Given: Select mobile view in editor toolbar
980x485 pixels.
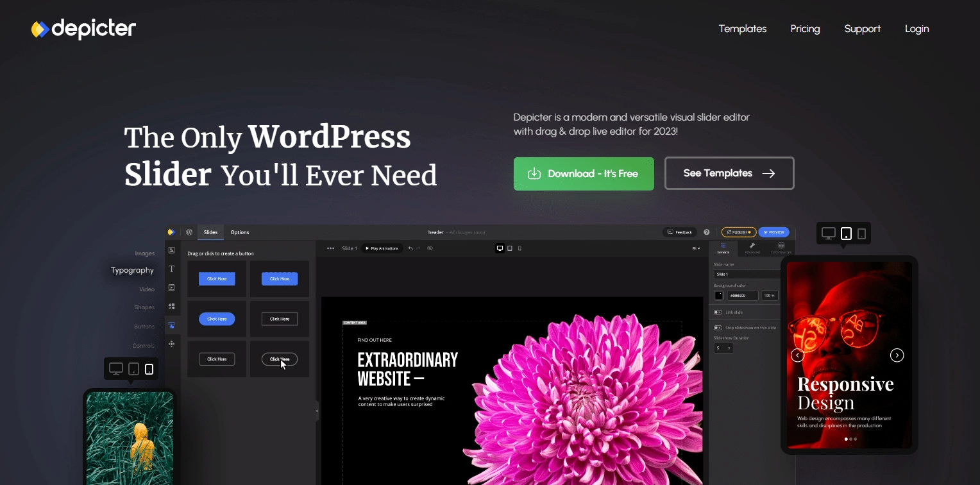Looking at the screenshot, I should click(x=520, y=248).
